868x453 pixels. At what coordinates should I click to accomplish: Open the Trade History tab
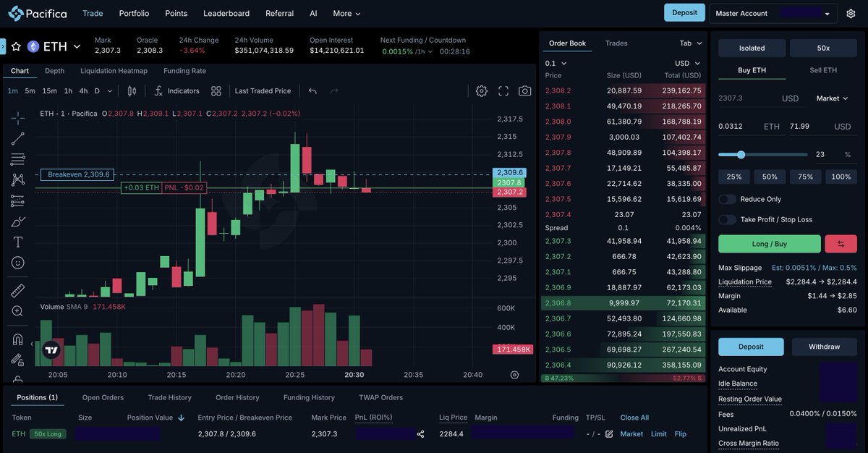169,397
